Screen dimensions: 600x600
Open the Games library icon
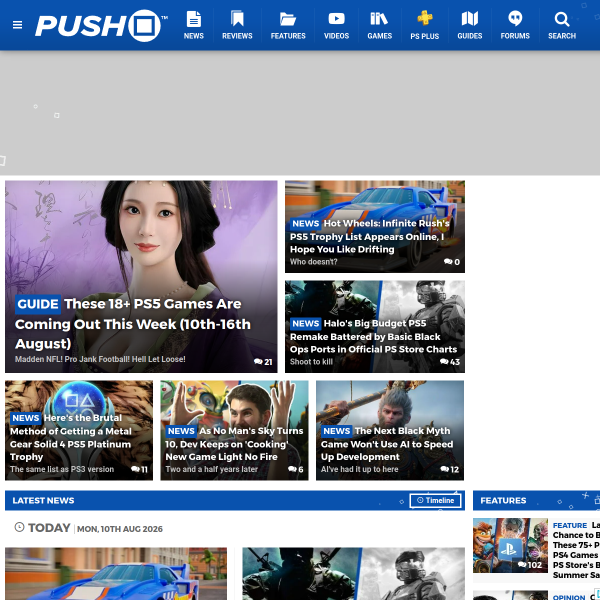379,18
